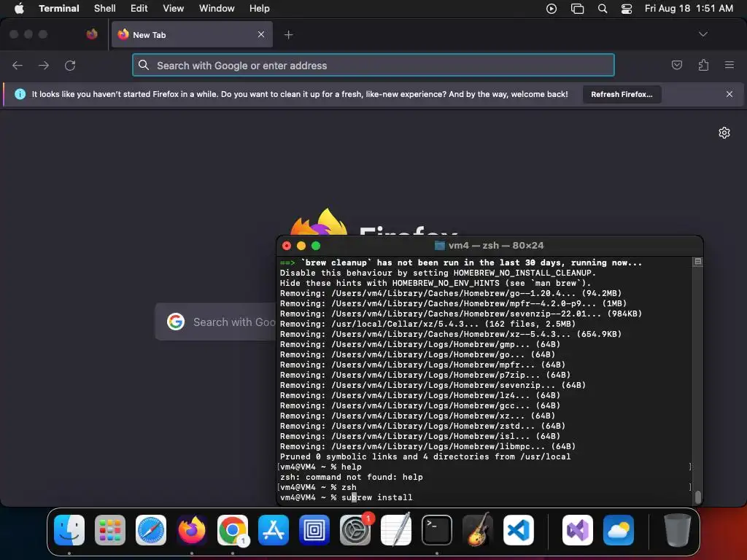Open Visual Studio from the dock
This screenshot has width=747, height=560.
click(x=578, y=530)
